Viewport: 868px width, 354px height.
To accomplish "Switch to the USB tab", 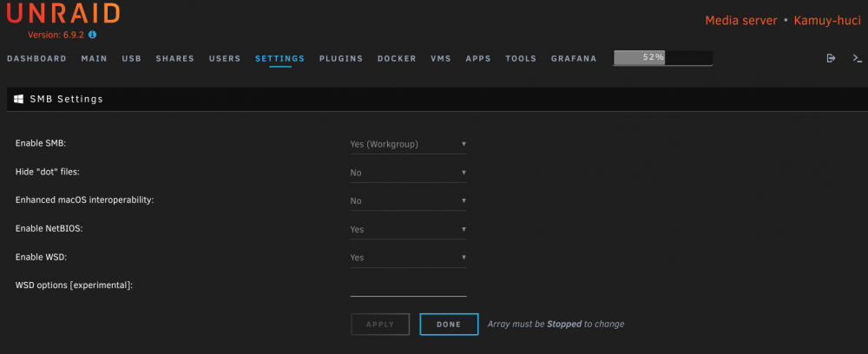I will pyautogui.click(x=132, y=59).
